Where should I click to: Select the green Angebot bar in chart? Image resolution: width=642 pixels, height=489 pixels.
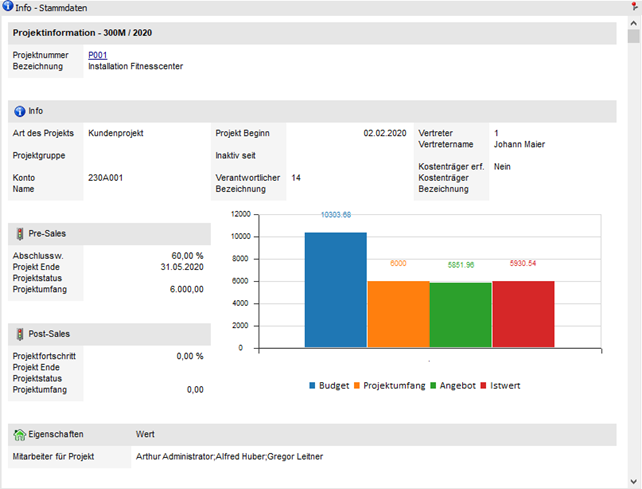[x=460, y=315]
